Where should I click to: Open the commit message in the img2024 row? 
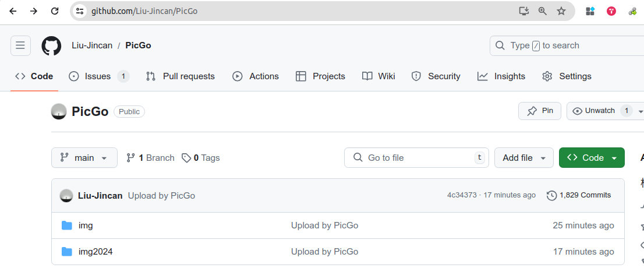(x=324, y=252)
